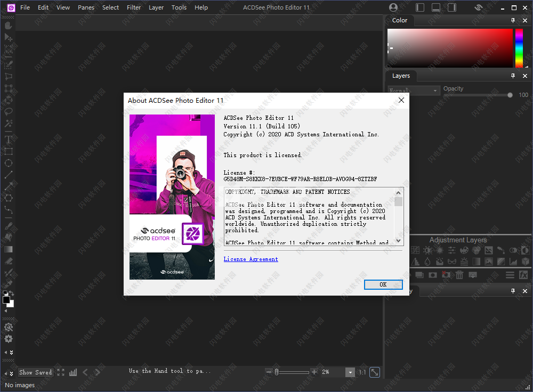Add a layer mask icon

(432, 275)
